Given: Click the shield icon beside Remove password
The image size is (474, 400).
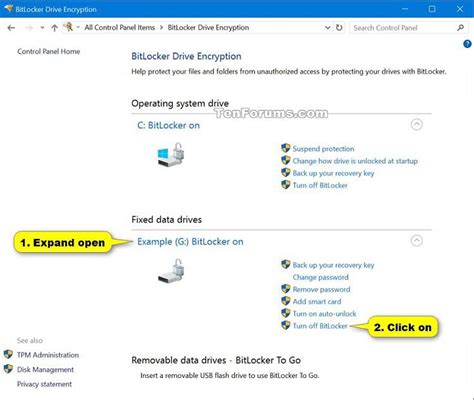Looking at the screenshot, I should tap(286, 289).
